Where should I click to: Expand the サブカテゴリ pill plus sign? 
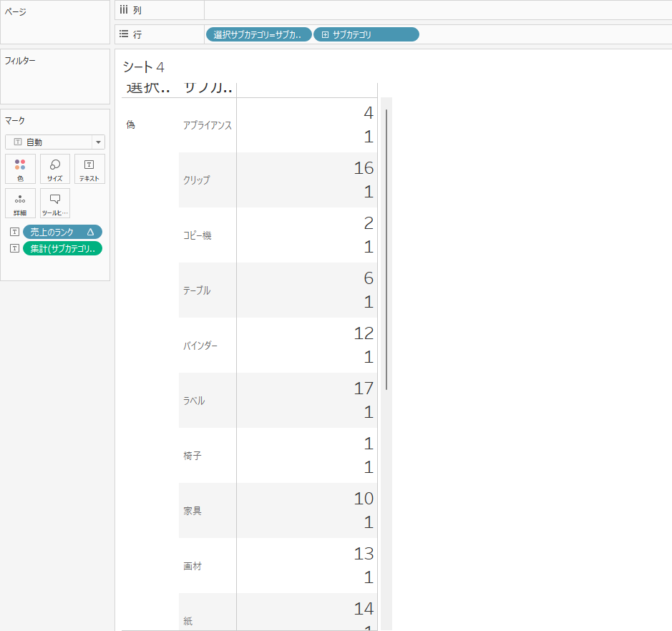(x=325, y=34)
